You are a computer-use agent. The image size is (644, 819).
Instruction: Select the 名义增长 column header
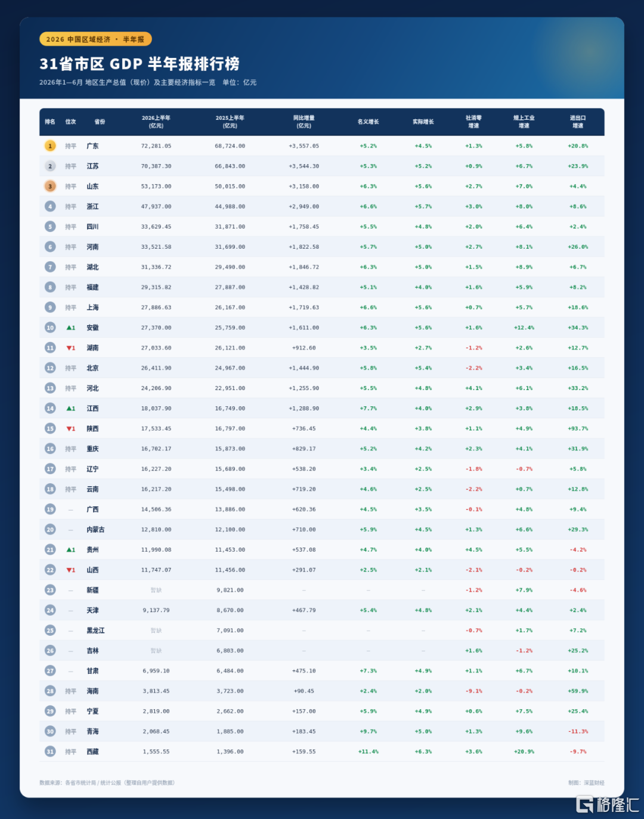pos(368,122)
